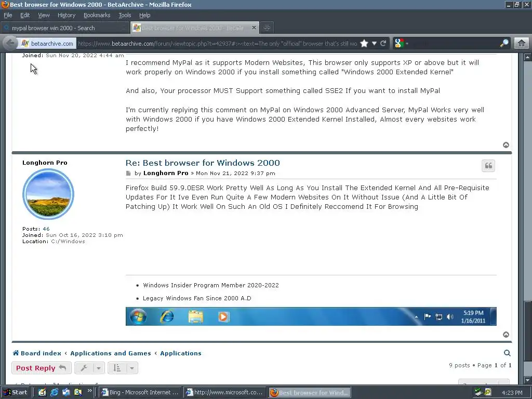
Task: Open the display and sorting options icon
Action: click(x=117, y=368)
